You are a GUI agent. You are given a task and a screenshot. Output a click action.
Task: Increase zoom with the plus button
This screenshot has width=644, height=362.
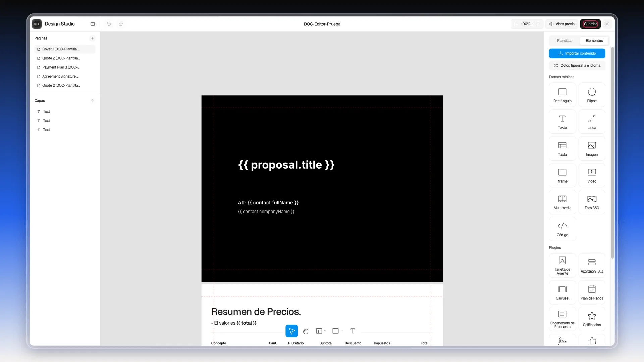(538, 24)
